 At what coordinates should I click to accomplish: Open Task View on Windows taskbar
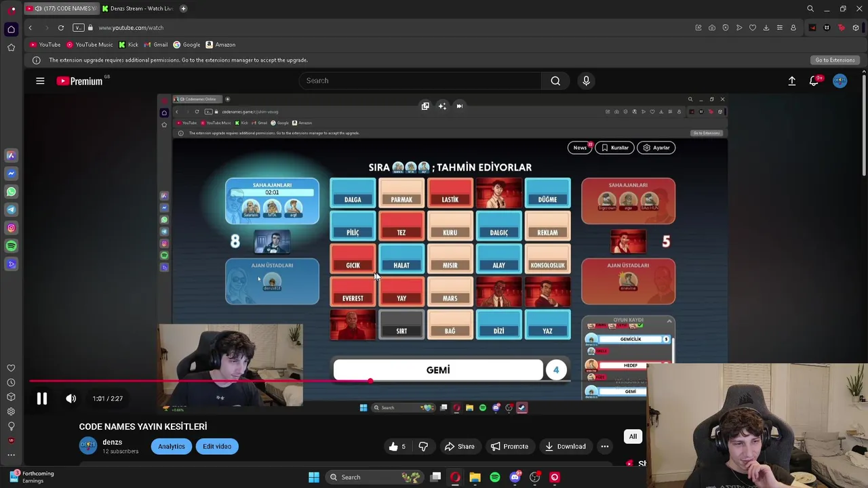[435, 477]
